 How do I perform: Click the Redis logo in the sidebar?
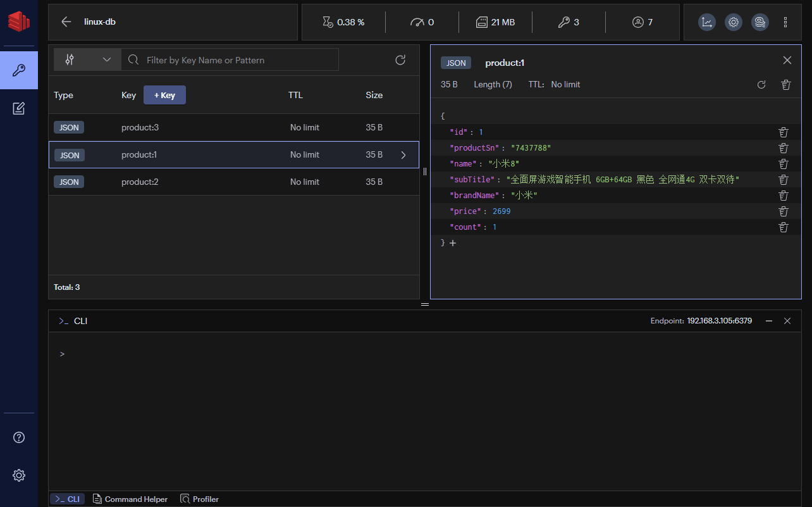[19, 21]
